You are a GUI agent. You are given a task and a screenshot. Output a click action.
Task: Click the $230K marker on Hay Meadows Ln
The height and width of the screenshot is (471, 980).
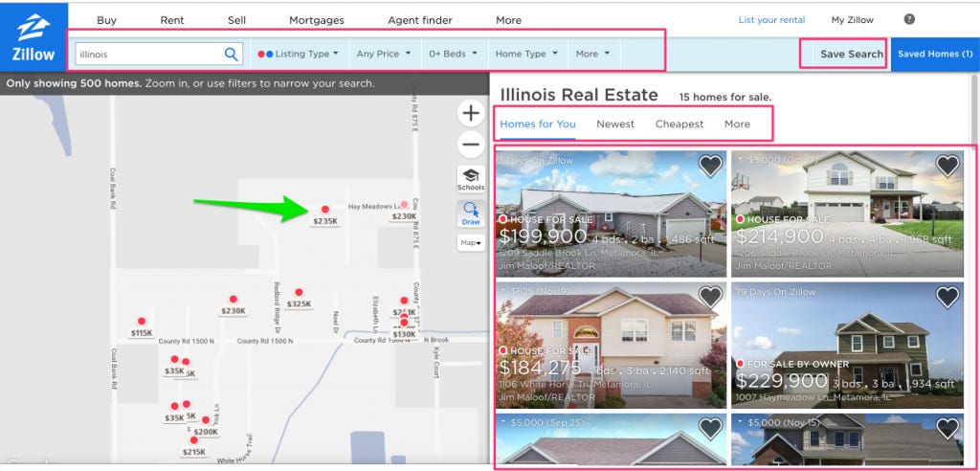click(404, 211)
